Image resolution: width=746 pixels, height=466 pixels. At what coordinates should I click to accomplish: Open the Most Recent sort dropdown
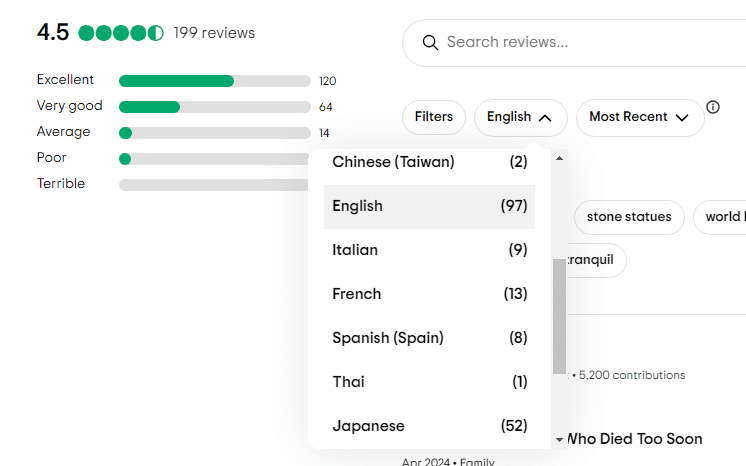coord(639,117)
